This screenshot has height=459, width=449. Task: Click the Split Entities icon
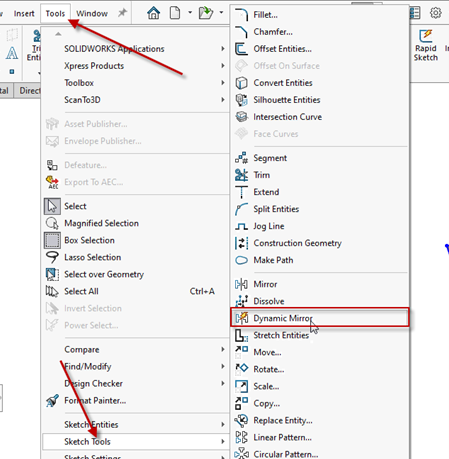click(x=241, y=209)
